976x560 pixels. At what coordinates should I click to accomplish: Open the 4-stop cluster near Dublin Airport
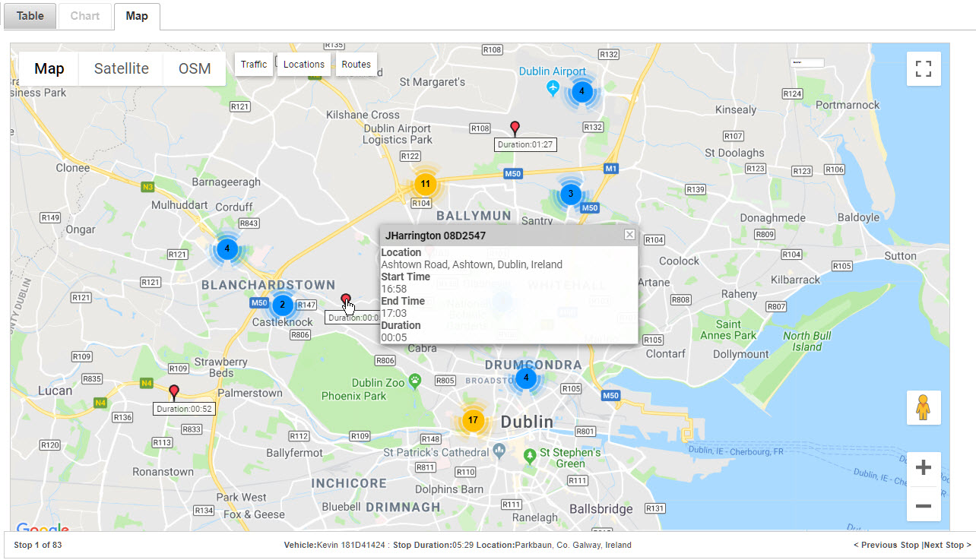coord(581,91)
